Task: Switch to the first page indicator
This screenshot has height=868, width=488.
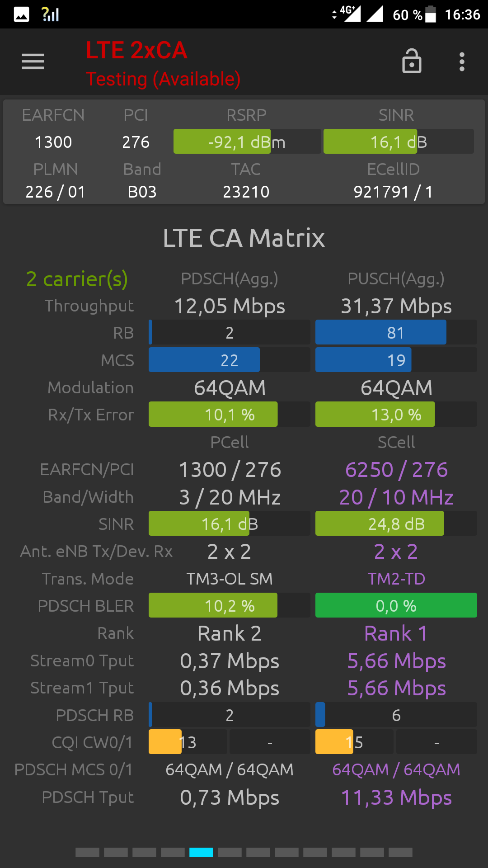Action: point(87,853)
